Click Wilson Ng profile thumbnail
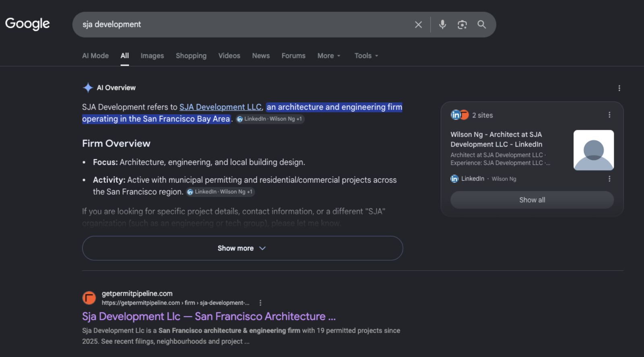 click(x=594, y=150)
